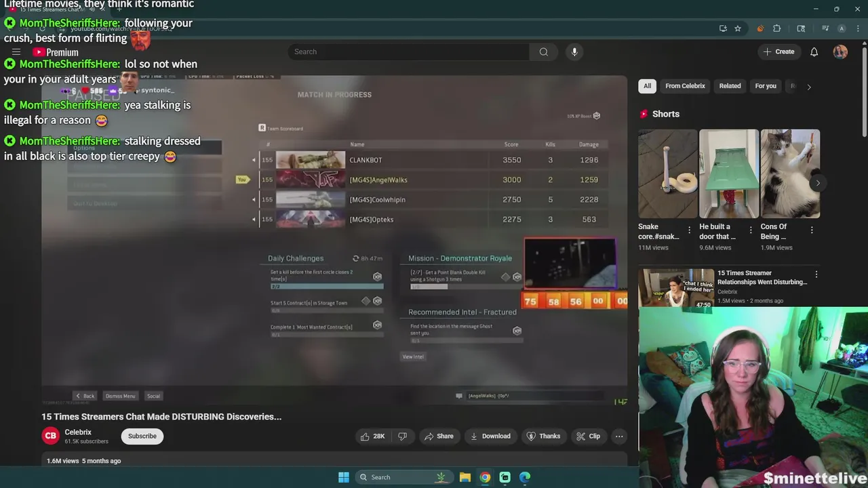
Task: Open options for 'Snake core' short
Action: click(690, 230)
